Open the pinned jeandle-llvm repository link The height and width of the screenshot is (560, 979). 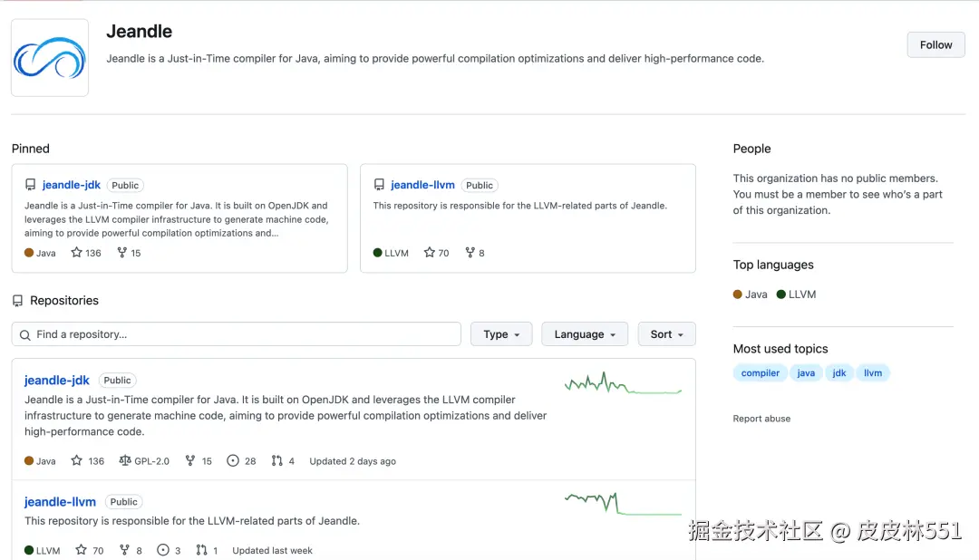tap(422, 185)
